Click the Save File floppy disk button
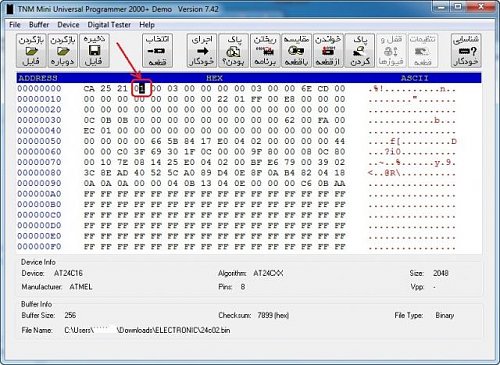Image resolution: width=500 pixels, height=365 pixels. pyautogui.click(x=94, y=51)
